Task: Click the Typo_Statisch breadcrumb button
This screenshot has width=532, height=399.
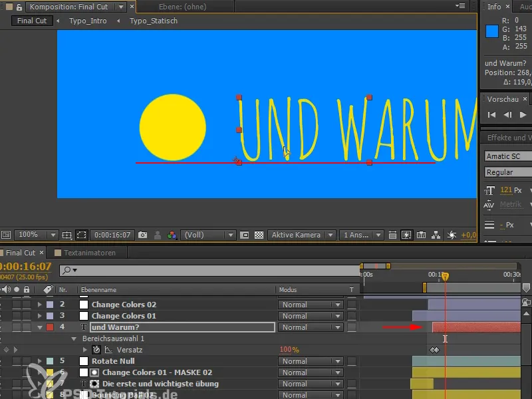Action: (x=154, y=21)
